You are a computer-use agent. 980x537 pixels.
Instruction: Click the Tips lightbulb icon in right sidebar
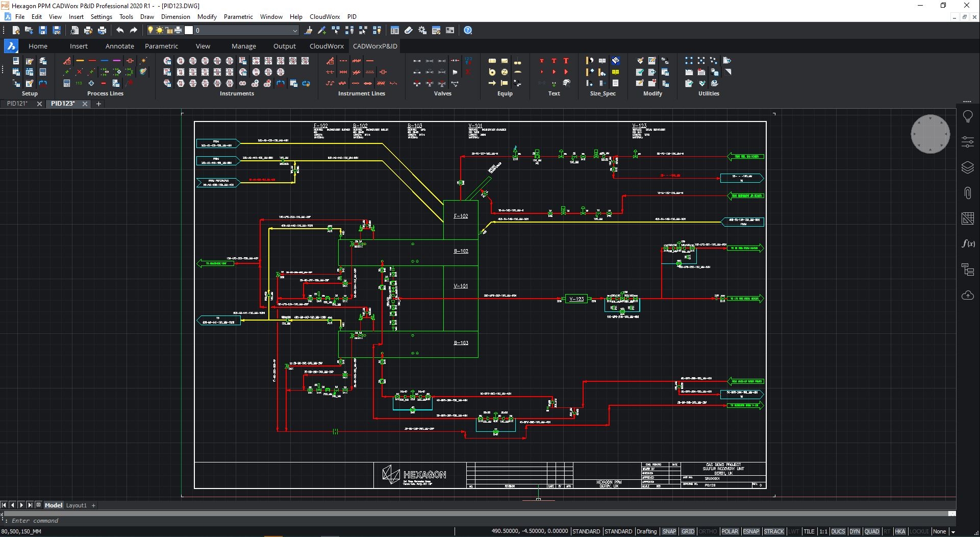coord(967,117)
